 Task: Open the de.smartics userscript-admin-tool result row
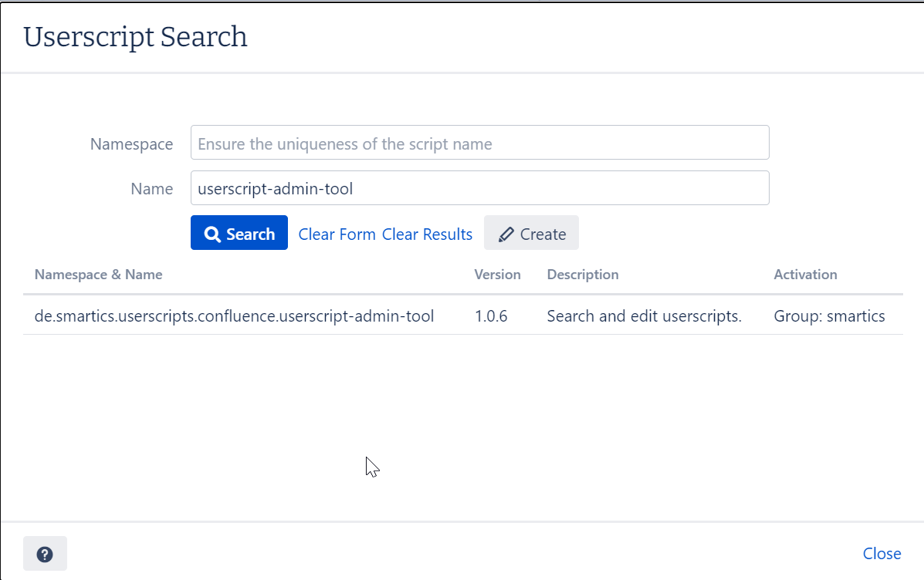[234, 315]
